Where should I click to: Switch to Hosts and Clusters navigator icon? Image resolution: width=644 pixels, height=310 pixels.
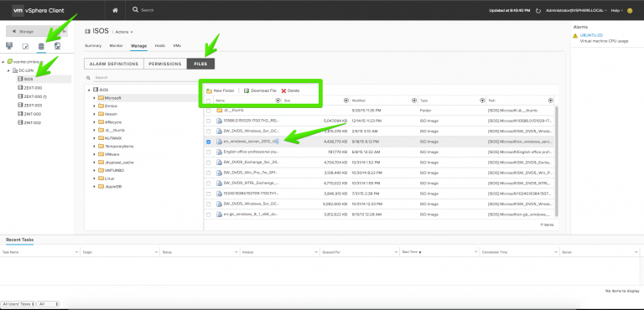point(9,45)
